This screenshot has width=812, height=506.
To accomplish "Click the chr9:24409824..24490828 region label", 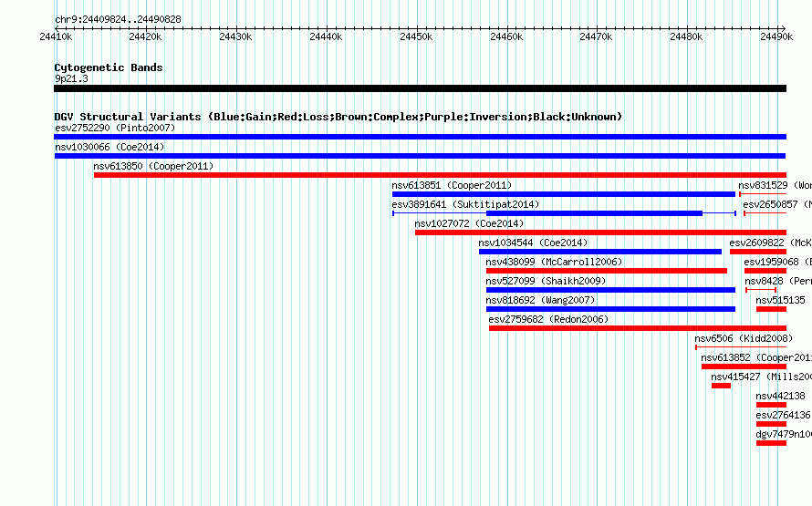I will [118, 20].
